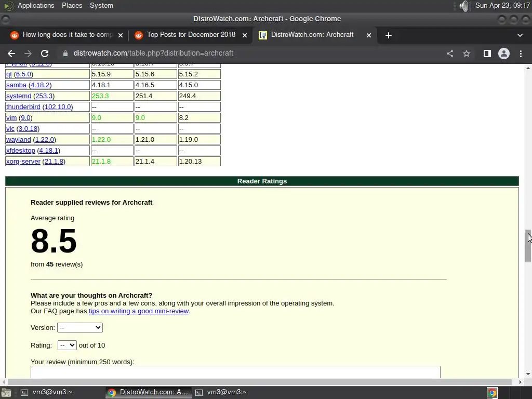532x399 pixels.
Task: Open the thunderbird 102.10.0 version link
Action: (x=58, y=107)
